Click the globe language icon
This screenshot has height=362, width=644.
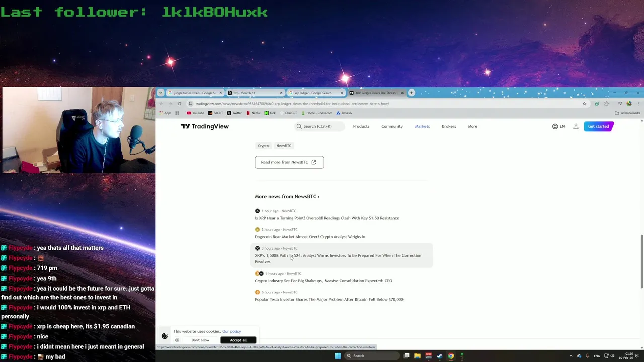tap(555, 126)
